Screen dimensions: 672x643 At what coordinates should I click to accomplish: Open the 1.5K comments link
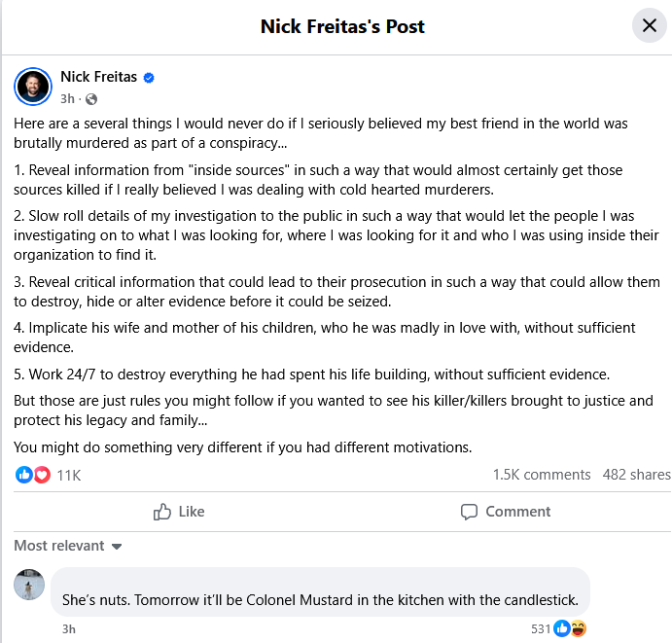542,475
